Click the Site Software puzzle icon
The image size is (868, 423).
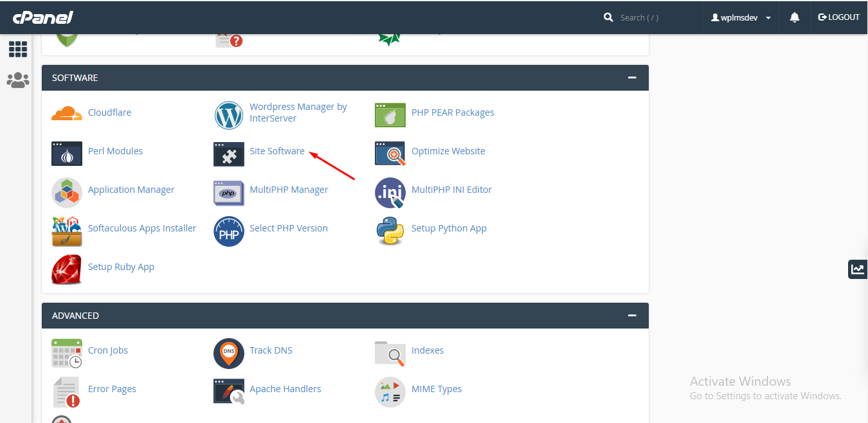229,154
